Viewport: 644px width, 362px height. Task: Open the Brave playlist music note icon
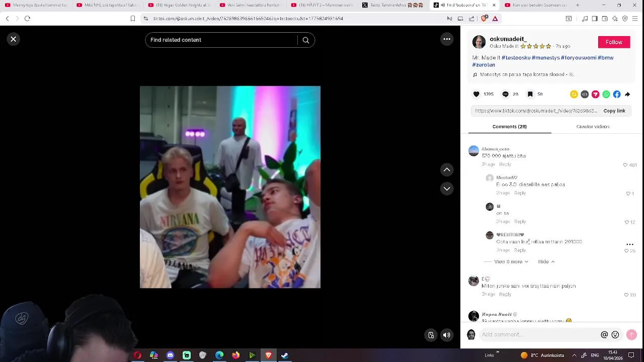(585, 19)
